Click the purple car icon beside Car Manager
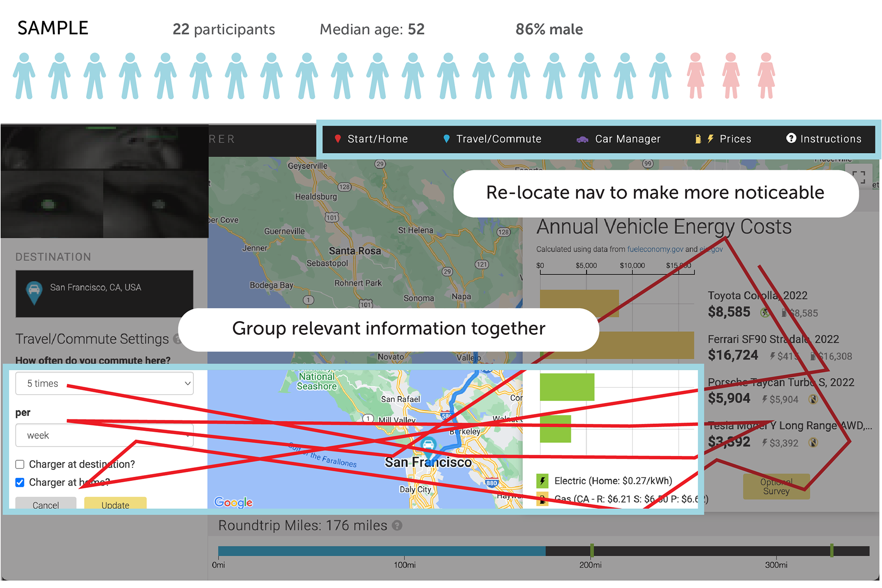The height and width of the screenshot is (588, 882). [x=582, y=139]
